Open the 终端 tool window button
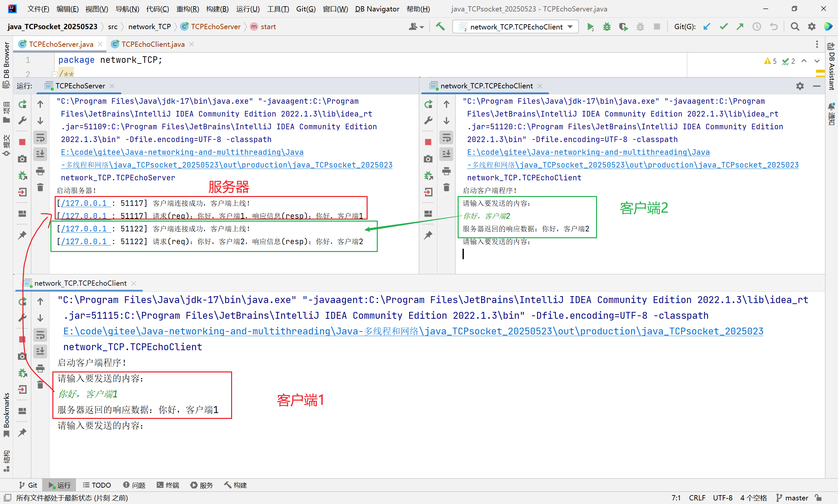The height and width of the screenshot is (504, 838). [x=168, y=485]
